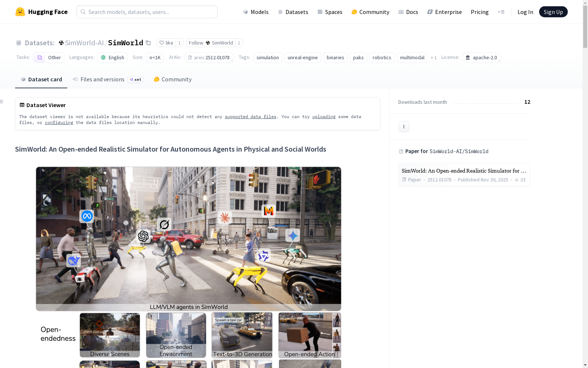Click the Meta logo in the image
The height and width of the screenshot is (368, 588).
tap(87, 216)
